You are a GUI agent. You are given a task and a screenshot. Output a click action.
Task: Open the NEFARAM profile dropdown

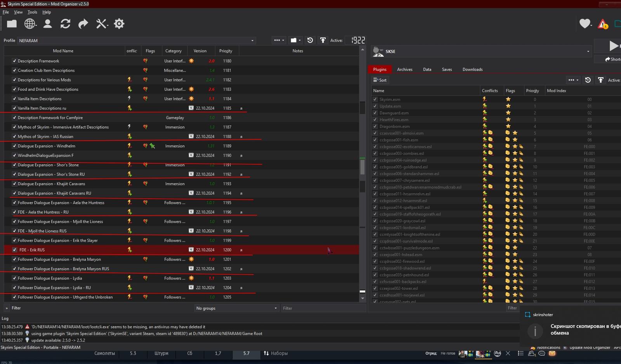pos(136,40)
